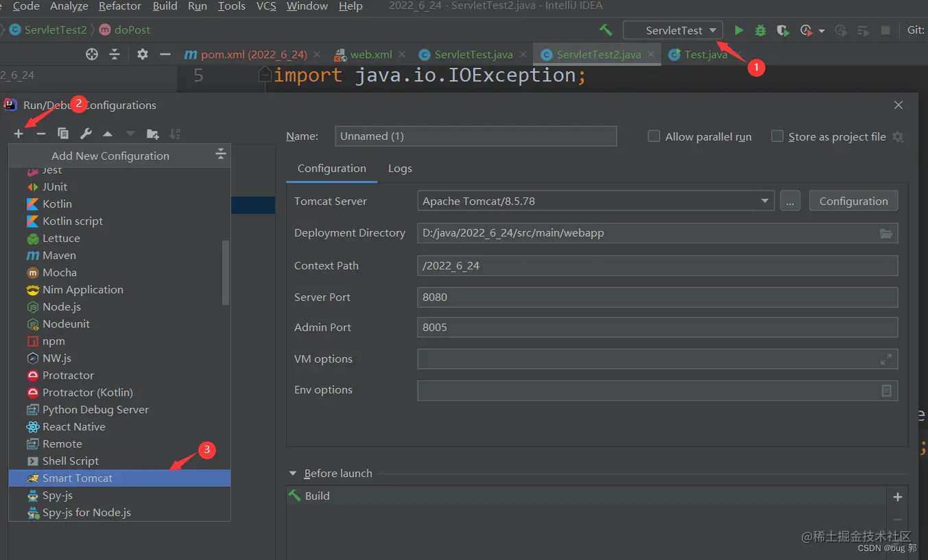This screenshot has width=928, height=560.
Task: Expand the profiler options dropdown arrow
Action: 821,31
